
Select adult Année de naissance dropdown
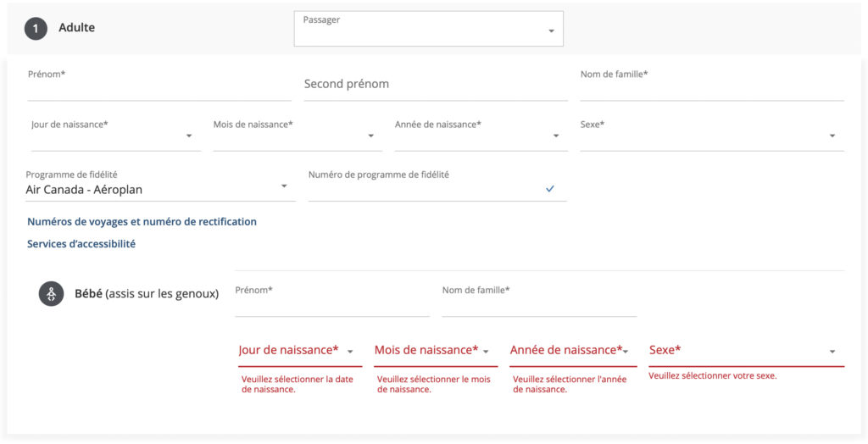click(481, 136)
